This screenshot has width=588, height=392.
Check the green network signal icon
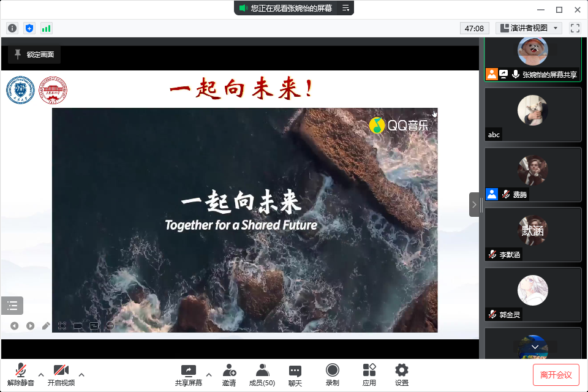47,28
